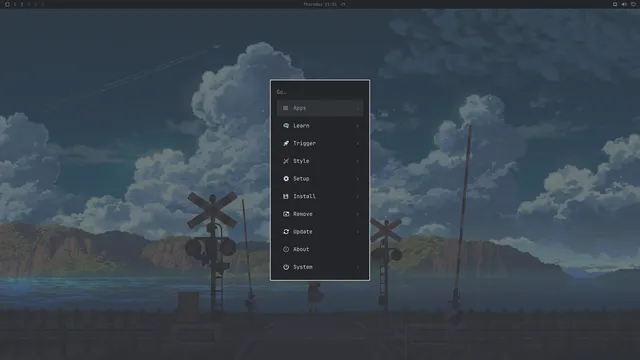640x360 pixels.
Task: Click the update indicator beside the clock
Action: (343, 4)
